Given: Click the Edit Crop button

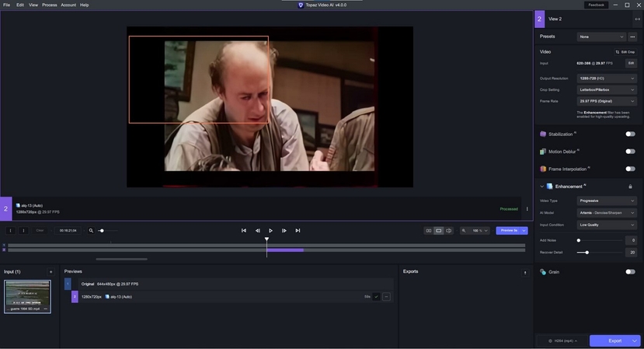Looking at the screenshot, I should (x=625, y=52).
